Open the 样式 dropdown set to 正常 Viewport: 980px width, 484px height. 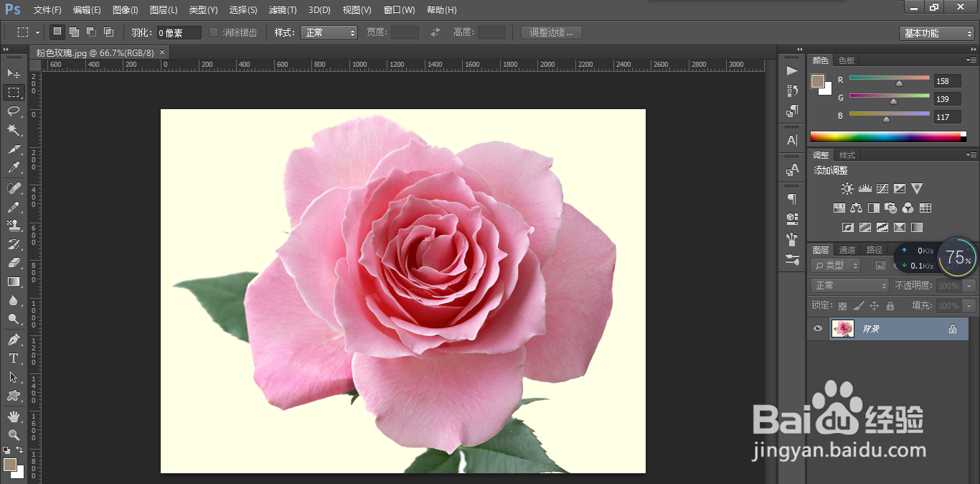[x=329, y=32]
